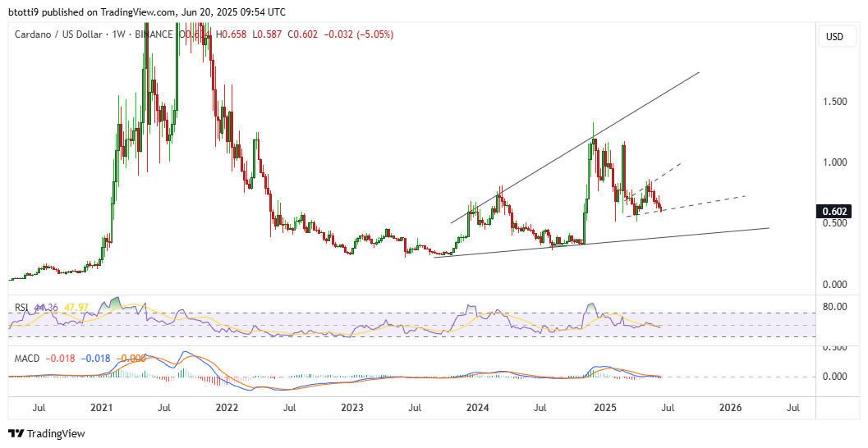
Task: Open the USD currency selector
Action: click(834, 37)
